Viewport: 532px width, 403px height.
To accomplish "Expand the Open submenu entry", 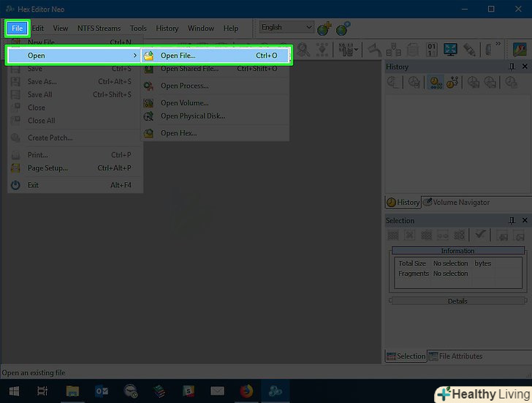I will click(74, 56).
